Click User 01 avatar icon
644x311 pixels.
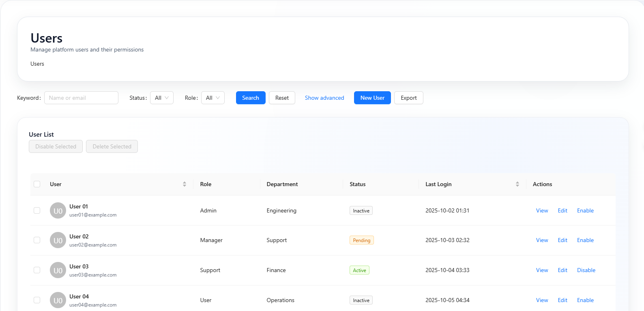pyautogui.click(x=58, y=210)
